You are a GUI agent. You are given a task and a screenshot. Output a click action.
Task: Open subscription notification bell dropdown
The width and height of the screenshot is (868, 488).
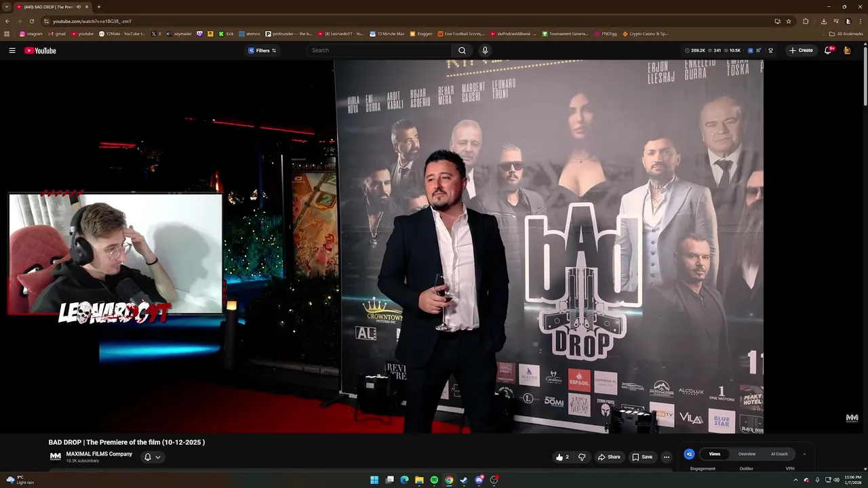[152, 457]
